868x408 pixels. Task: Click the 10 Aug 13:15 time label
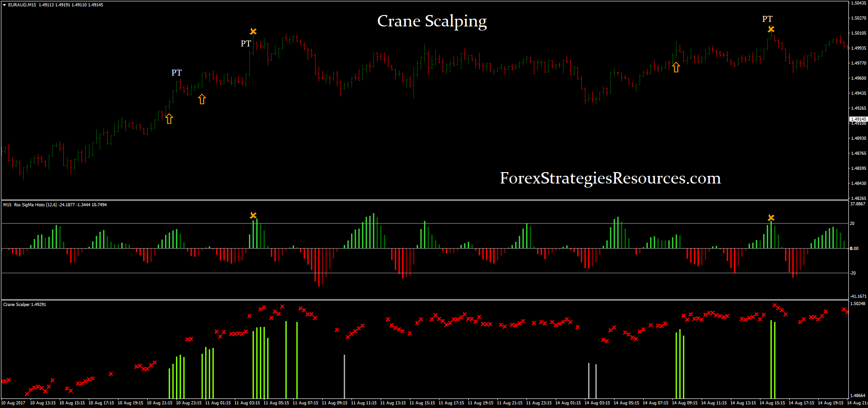tap(43, 403)
